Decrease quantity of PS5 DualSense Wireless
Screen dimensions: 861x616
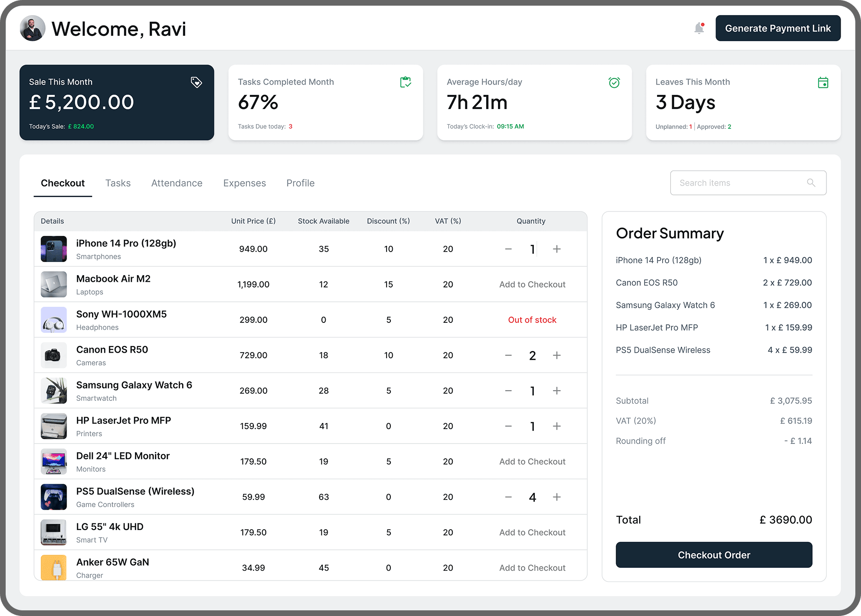tap(508, 497)
